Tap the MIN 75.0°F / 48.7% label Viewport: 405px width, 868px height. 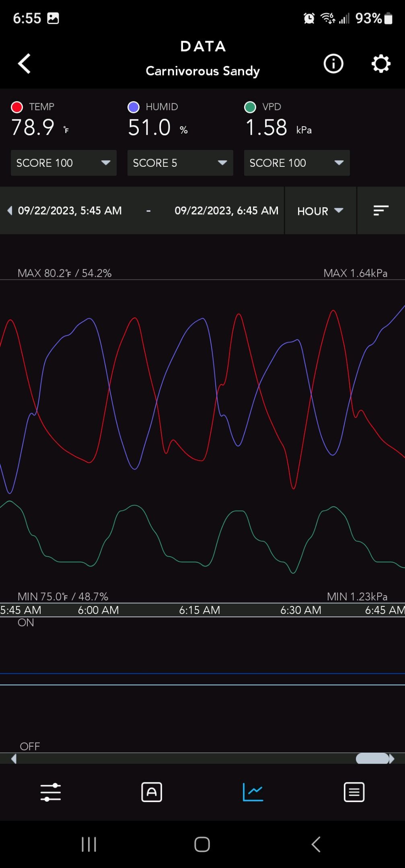63,596
